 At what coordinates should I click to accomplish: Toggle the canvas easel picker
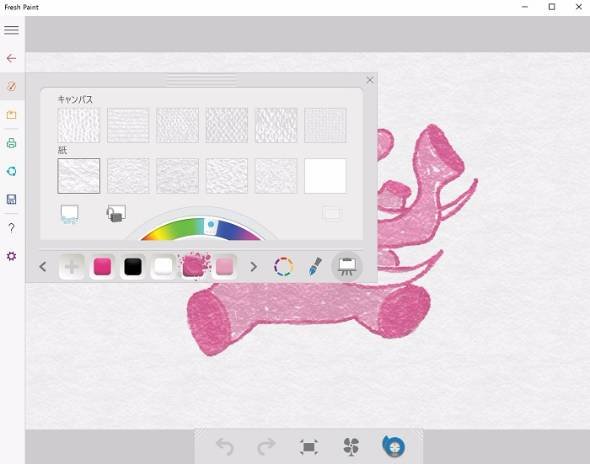347,266
